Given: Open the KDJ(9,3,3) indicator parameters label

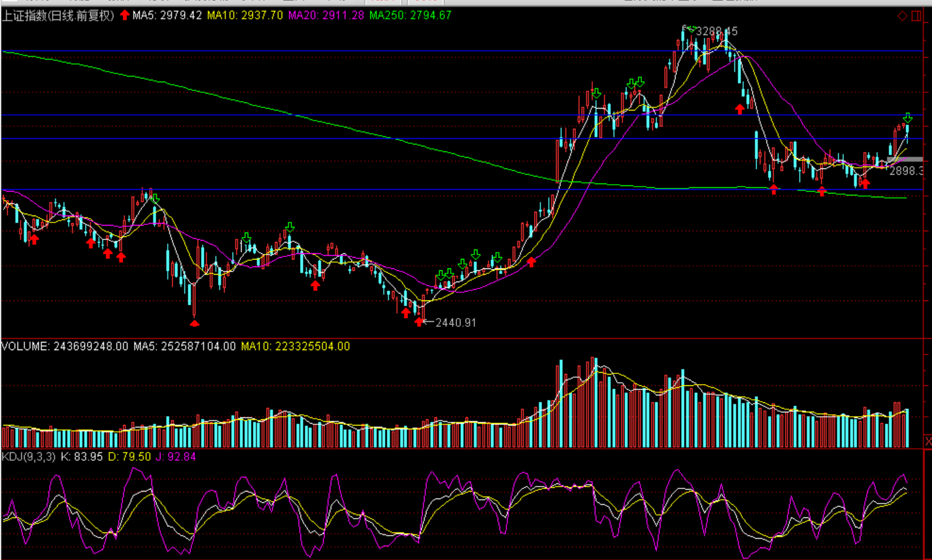Looking at the screenshot, I should (x=29, y=457).
